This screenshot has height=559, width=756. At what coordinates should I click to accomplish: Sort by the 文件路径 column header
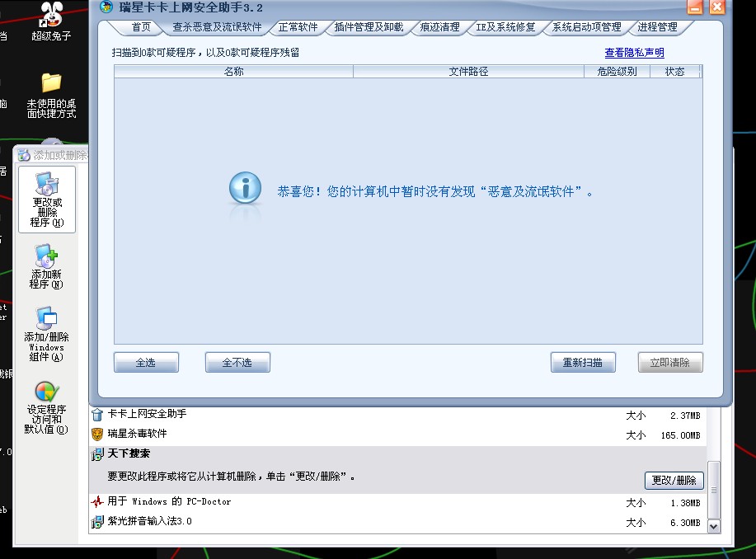click(468, 72)
